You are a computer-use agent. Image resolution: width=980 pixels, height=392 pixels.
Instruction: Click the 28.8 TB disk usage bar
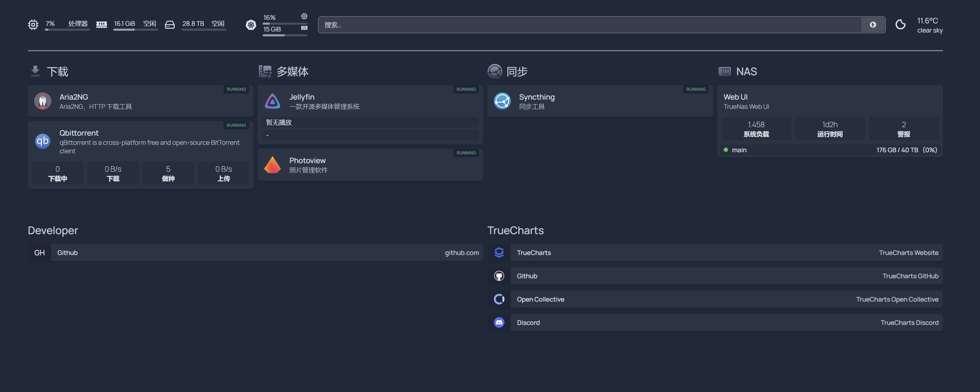point(204,29)
